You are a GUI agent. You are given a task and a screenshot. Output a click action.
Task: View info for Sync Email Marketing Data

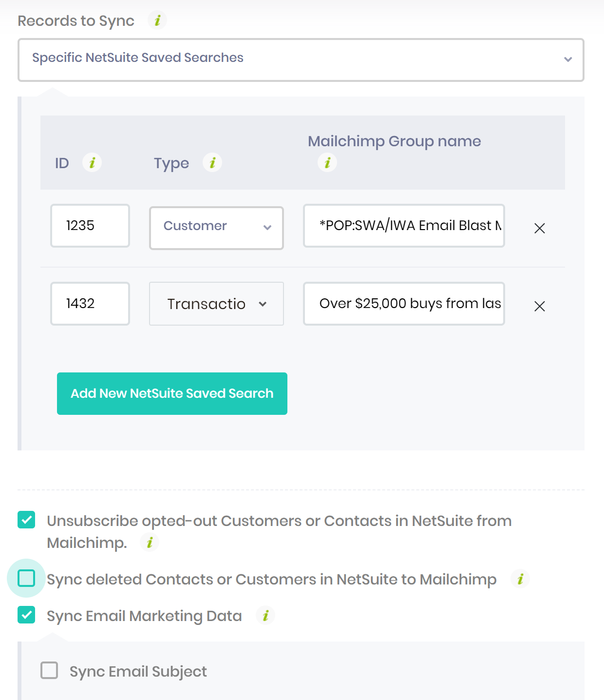click(265, 615)
